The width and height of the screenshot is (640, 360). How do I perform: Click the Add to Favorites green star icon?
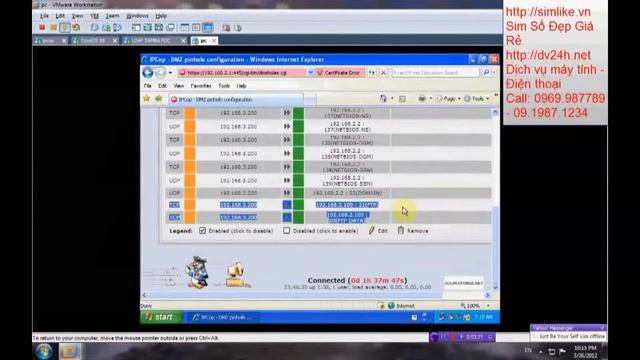pyautogui.click(x=158, y=99)
